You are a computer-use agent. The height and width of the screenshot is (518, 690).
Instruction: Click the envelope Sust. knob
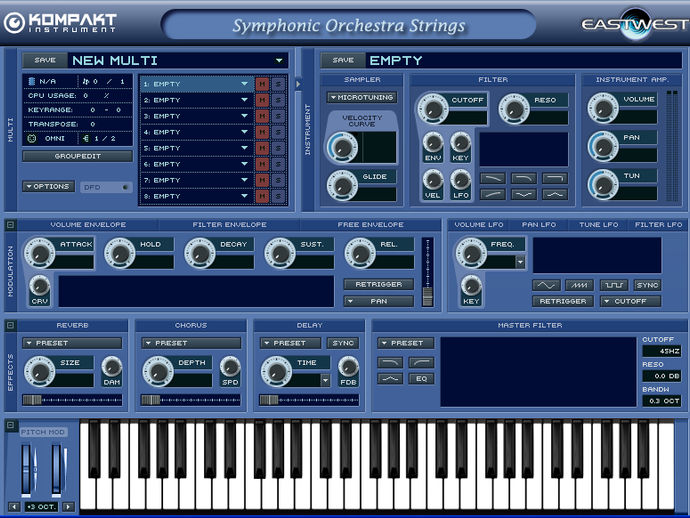(280, 253)
